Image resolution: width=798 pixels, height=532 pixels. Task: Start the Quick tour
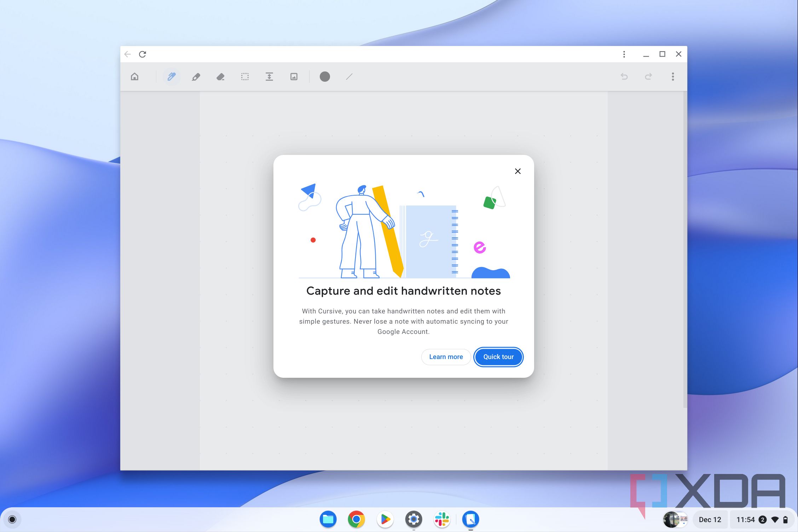[x=498, y=357]
